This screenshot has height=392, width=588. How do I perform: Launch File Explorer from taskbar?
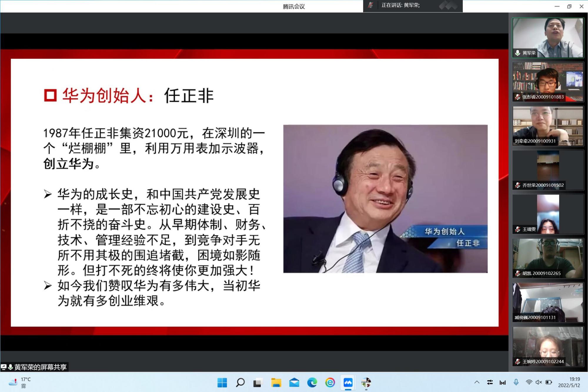276,383
